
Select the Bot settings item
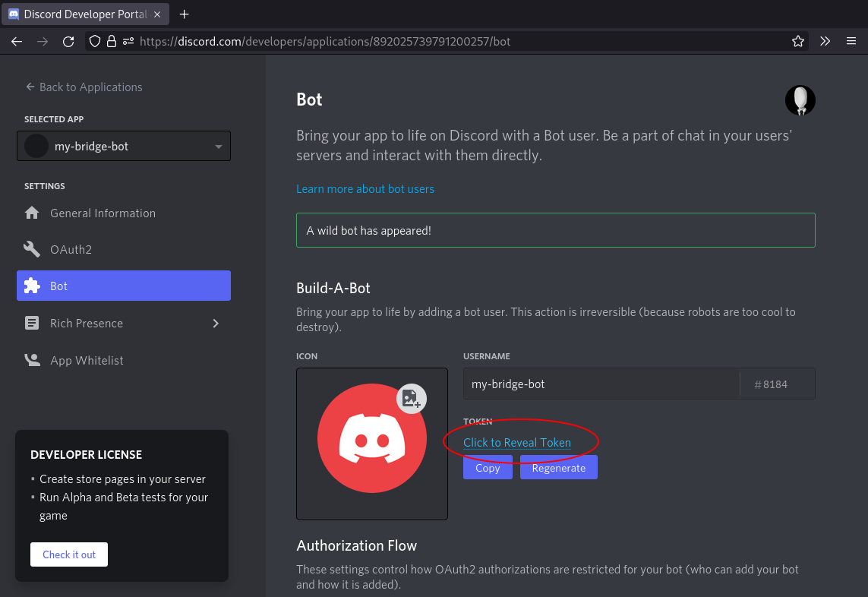pos(124,286)
